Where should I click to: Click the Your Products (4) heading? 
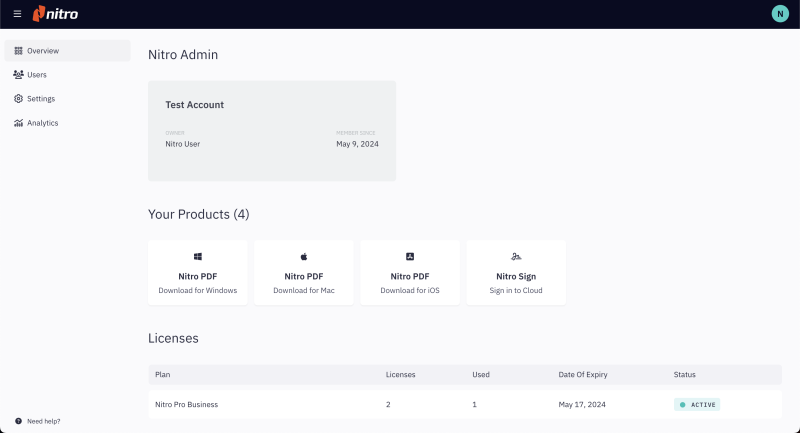point(198,214)
